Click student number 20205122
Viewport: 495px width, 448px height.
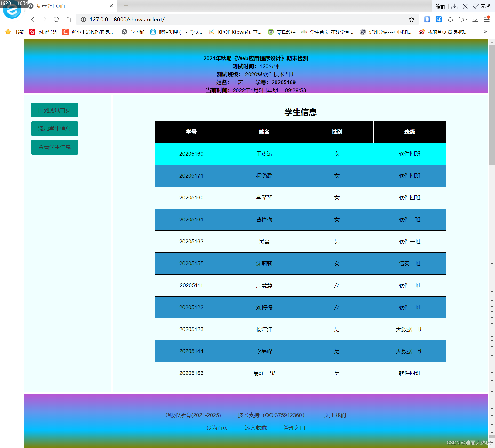[x=191, y=307]
